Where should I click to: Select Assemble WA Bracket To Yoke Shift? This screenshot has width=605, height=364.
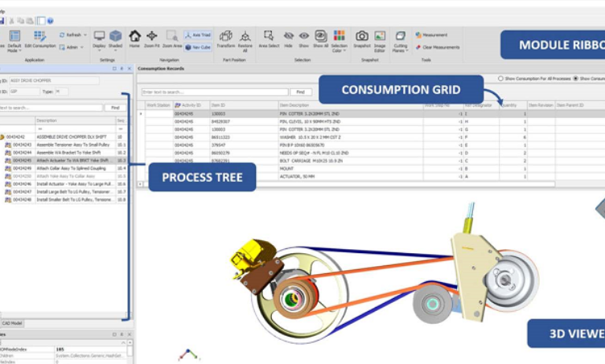(x=64, y=153)
